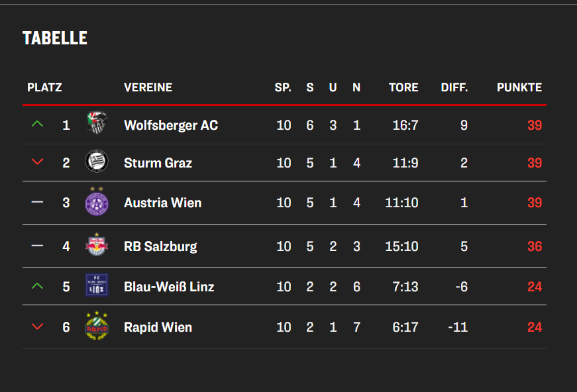
Task: Open the Sturm Graz team name
Action: coord(158,163)
